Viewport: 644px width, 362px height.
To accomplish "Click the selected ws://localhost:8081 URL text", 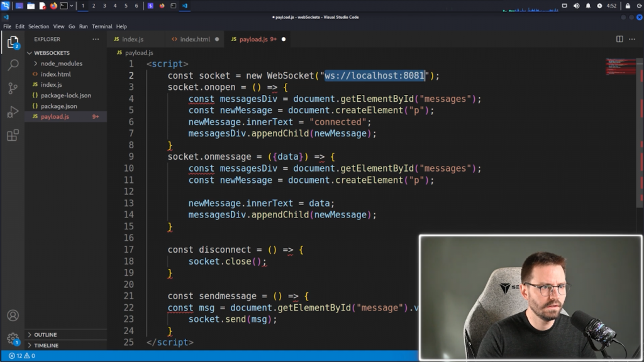I will tap(375, 75).
